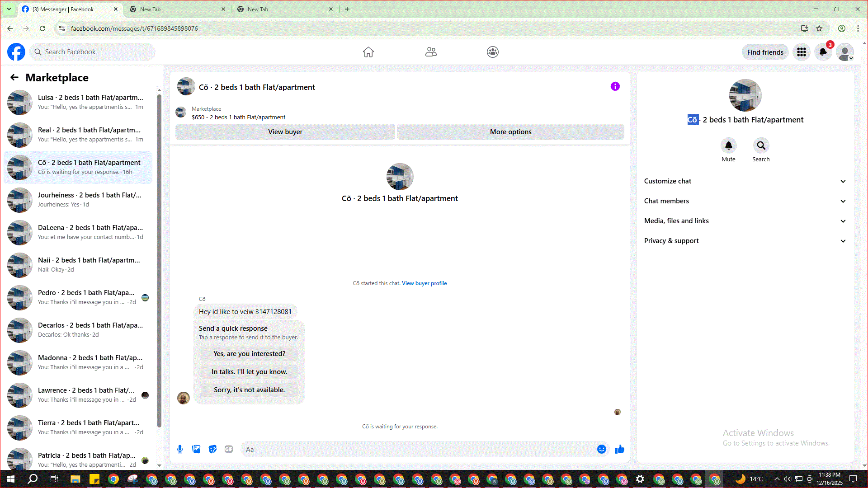Viewport: 868px width, 488px height.
Task: Bookmark this page with star icon
Action: pyautogui.click(x=819, y=28)
